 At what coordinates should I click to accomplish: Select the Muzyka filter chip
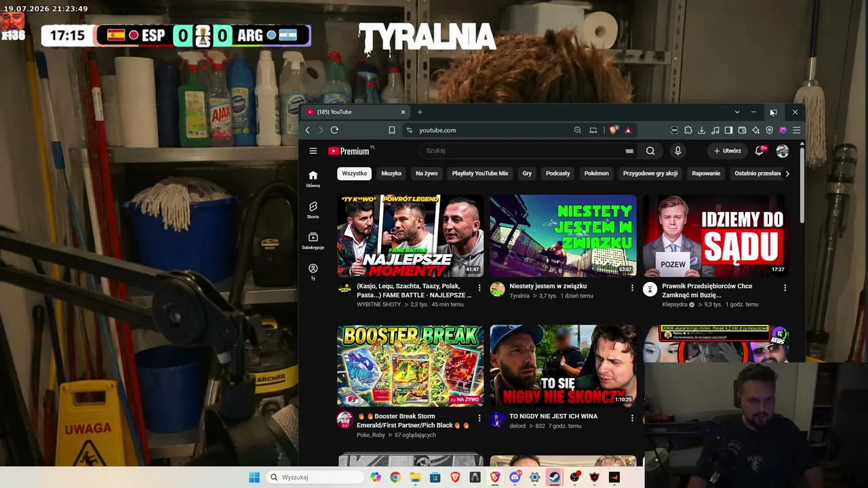391,174
